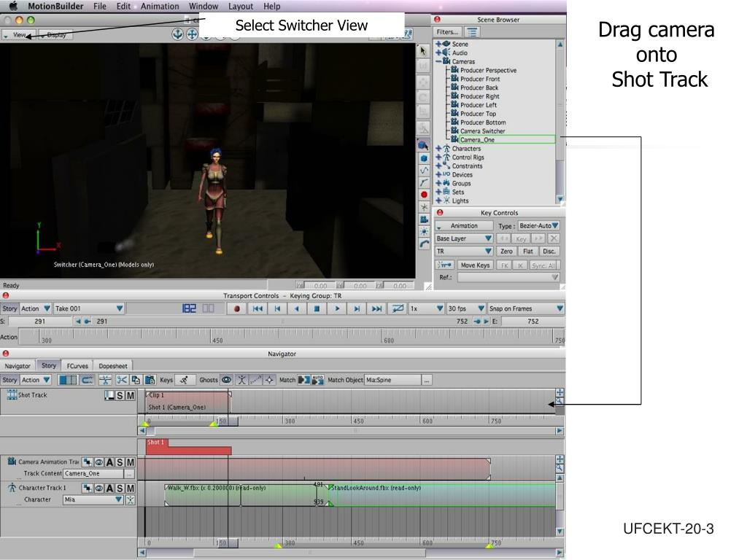
Task: Click the anchor icon above the viewer
Action: point(178,34)
